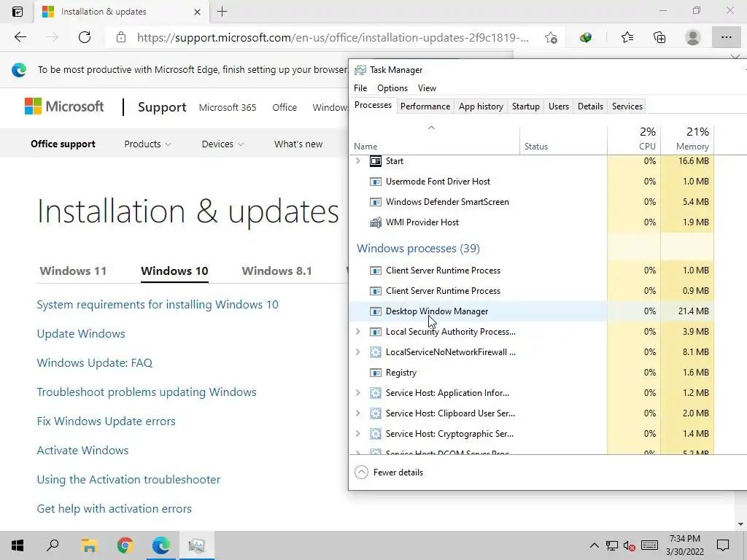Open the notification center icon
The height and width of the screenshot is (560, 747).
click(723, 545)
